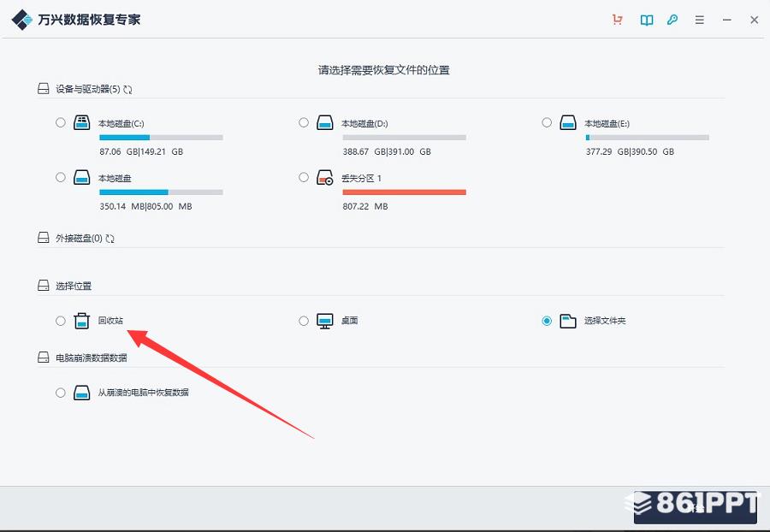Click the C: drive usage bar

pyautogui.click(x=161, y=138)
